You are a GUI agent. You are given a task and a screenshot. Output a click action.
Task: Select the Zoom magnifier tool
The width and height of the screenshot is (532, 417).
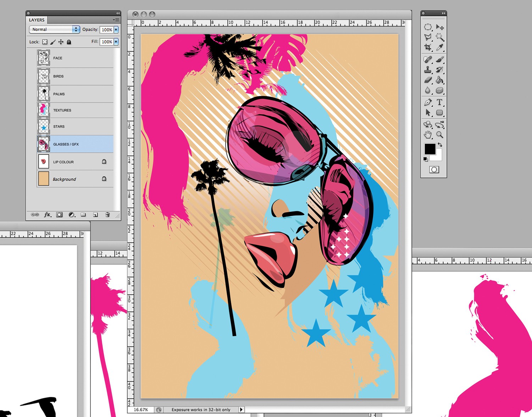point(440,135)
